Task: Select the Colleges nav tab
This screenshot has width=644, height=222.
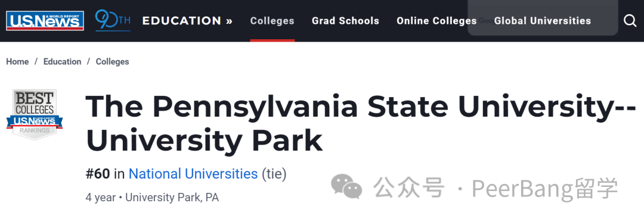Action: [273, 21]
